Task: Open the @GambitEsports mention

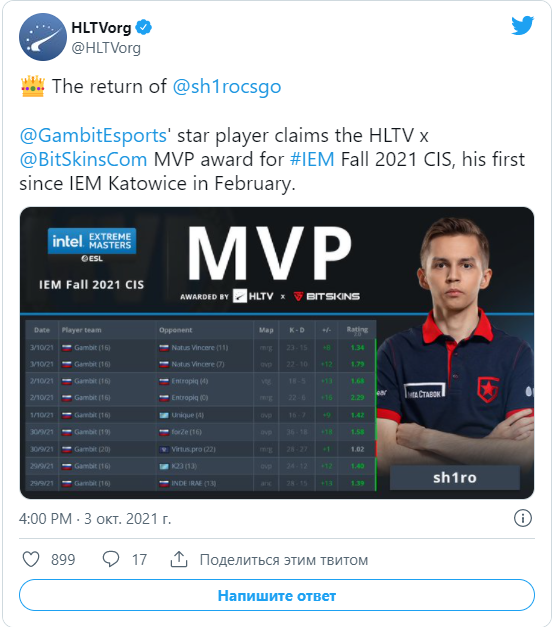Action: (93, 135)
